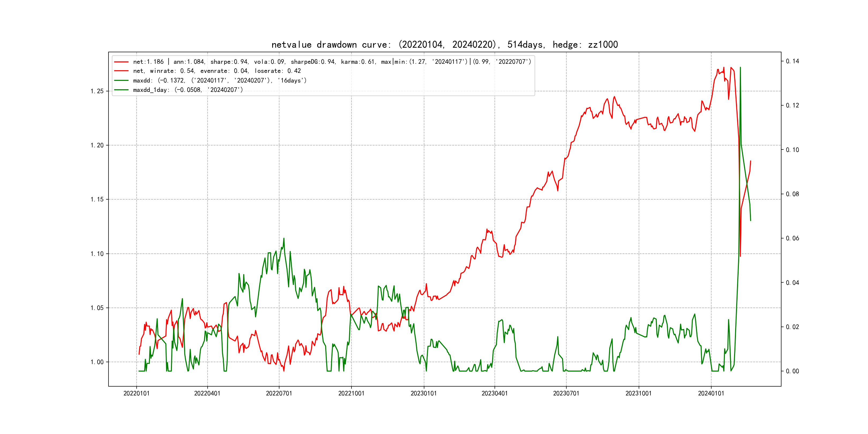This screenshot has height=434, width=868.
Task: Click the 0.14 right y-axis label
Action: click(792, 61)
